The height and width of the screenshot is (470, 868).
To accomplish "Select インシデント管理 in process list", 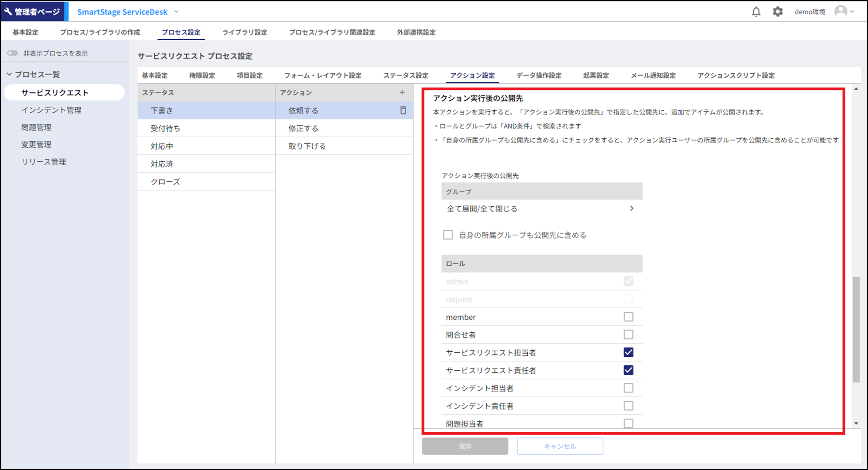I will pyautogui.click(x=51, y=110).
